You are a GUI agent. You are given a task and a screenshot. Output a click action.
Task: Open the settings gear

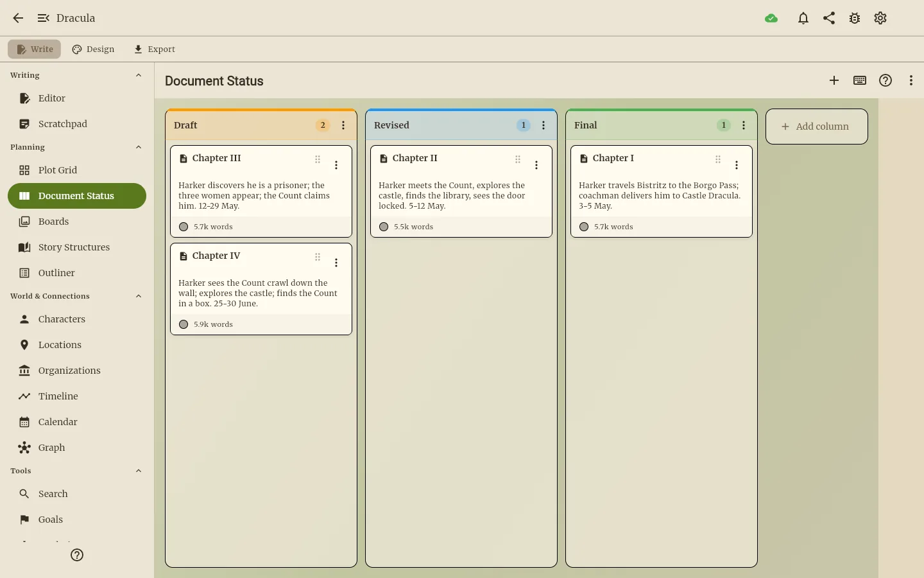tap(880, 18)
